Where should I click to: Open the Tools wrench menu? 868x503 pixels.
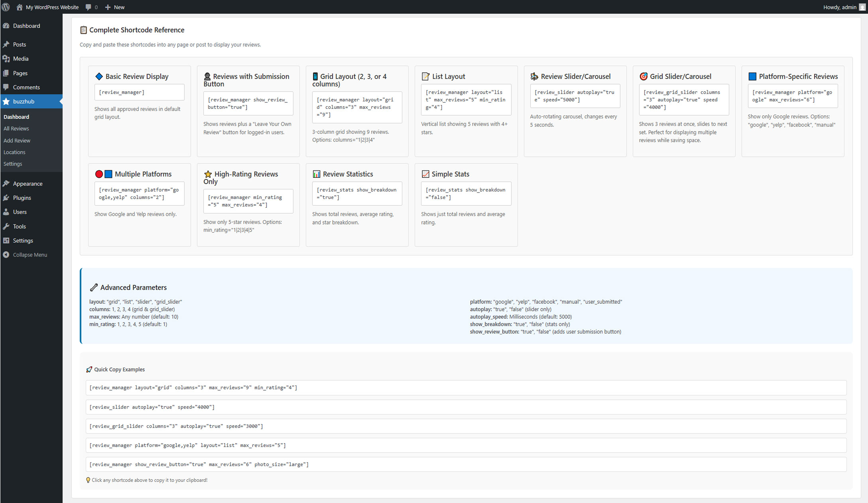(19, 226)
